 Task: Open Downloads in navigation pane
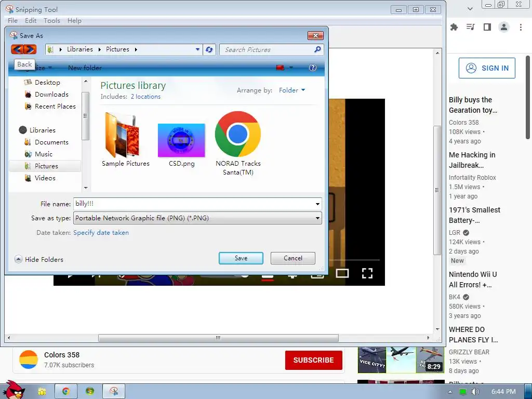[51, 95]
